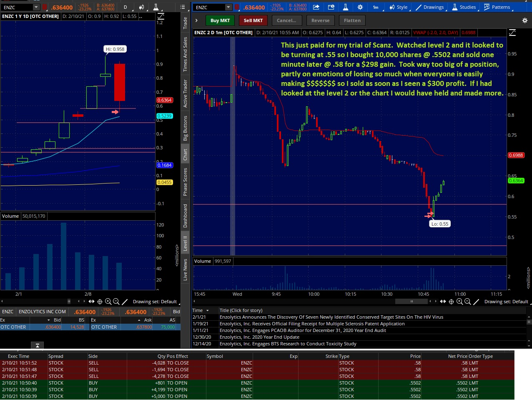Click right chart crosshair icon
The width and height of the screenshot is (532, 400).
click(x=451, y=302)
